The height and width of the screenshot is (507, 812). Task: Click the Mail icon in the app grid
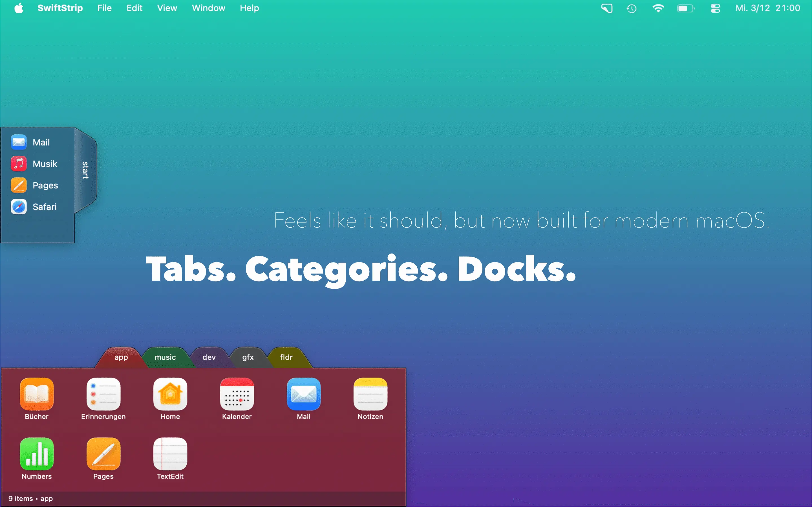click(x=303, y=394)
